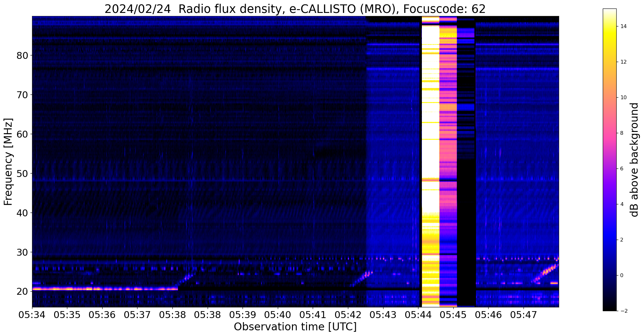The image size is (644, 336).
Task: Click the plot title mentioning e-CALLISTO (MRO)
Action: coord(295,9)
